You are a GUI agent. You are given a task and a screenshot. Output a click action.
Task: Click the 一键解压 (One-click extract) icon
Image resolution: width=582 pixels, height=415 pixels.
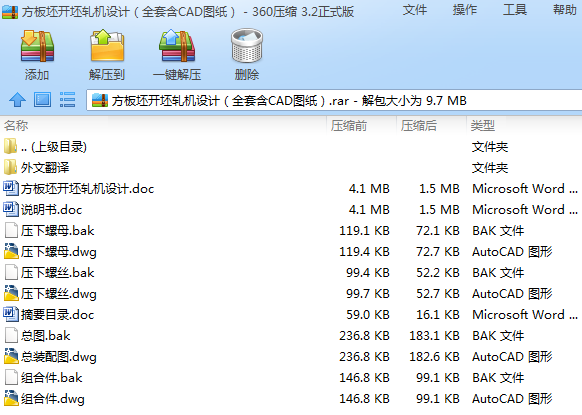point(177,46)
